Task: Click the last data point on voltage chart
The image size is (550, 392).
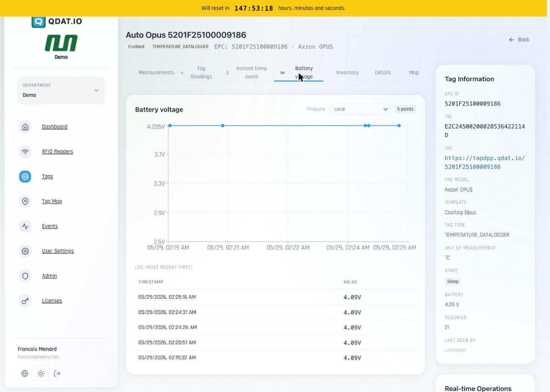Action: pyautogui.click(x=399, y=126)
